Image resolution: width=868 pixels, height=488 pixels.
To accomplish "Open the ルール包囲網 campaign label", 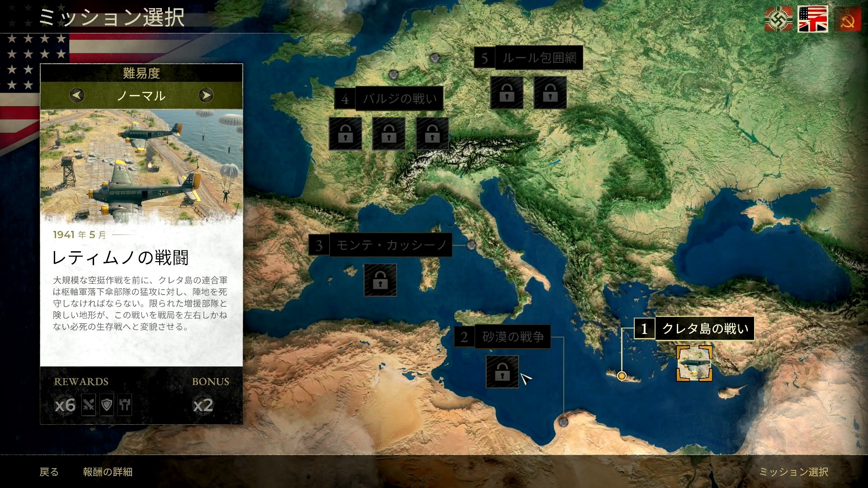I will (x=539, y=58).
